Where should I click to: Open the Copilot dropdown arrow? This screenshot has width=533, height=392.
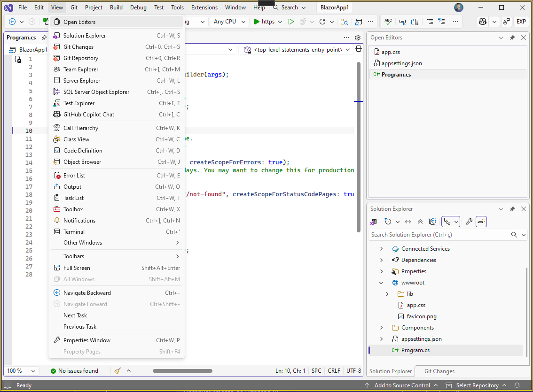click(494, 22)
